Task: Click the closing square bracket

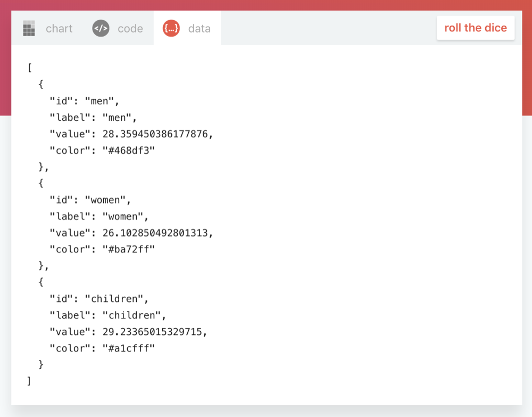Action: pyautogui.click(x=29, y=381)
